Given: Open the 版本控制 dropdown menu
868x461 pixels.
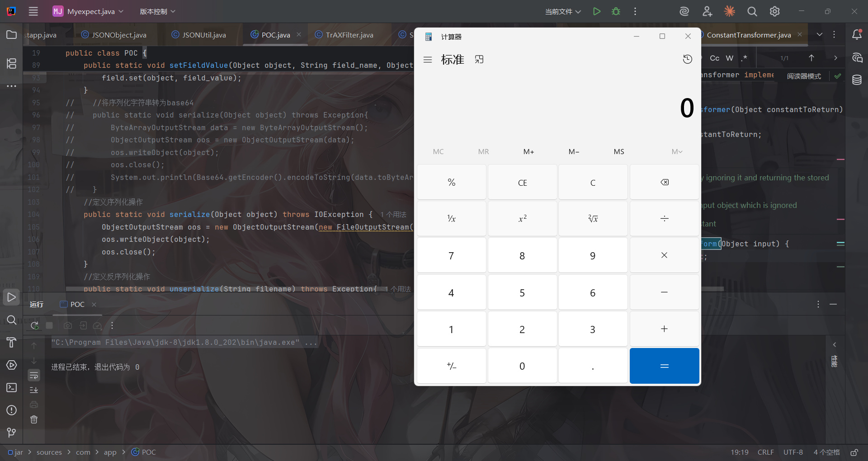Looking at the screenshot, I should pyautogui.click(x=157, y=11).
